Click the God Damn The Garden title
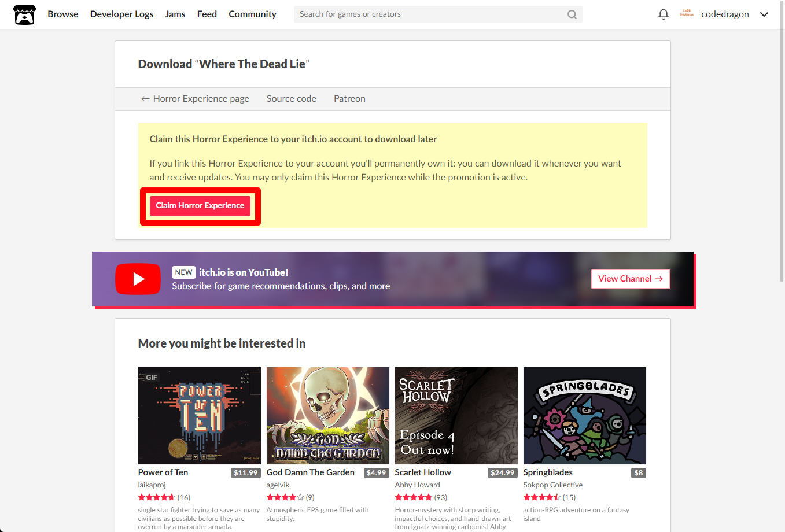Viewport: 785px width, 532px height. [x=311, y=472]
